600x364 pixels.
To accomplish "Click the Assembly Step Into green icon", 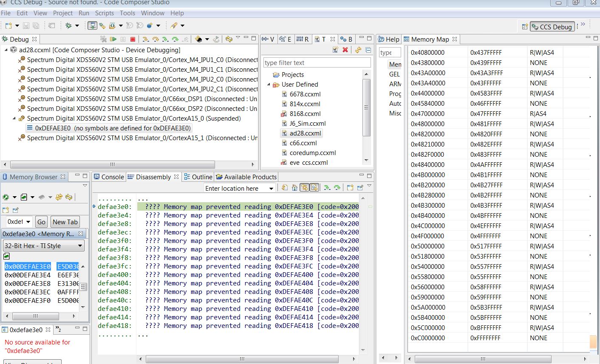I will point(165,39).
